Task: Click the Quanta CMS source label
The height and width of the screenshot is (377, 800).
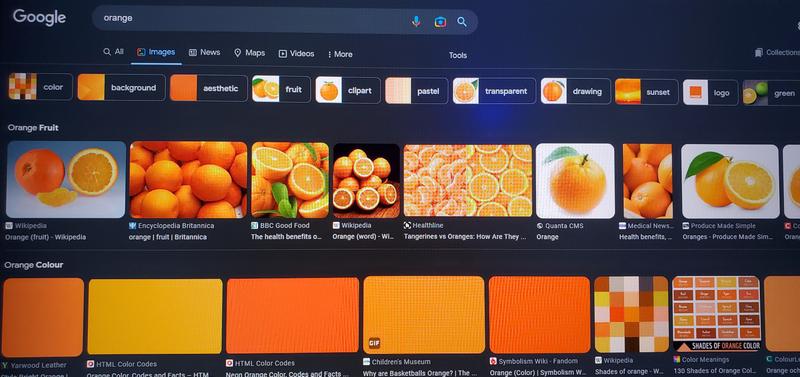Action: pyautogui.click(x=560, y=225)
